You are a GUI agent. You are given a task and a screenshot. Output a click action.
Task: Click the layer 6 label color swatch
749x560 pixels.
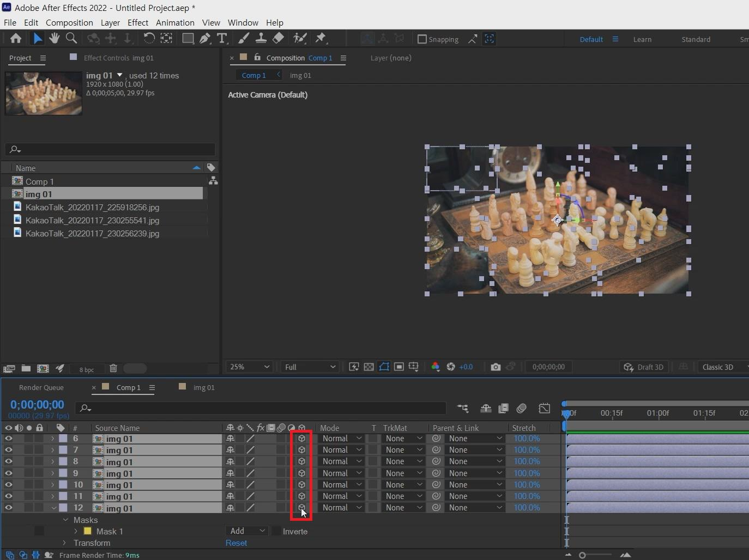coord(63,439)
